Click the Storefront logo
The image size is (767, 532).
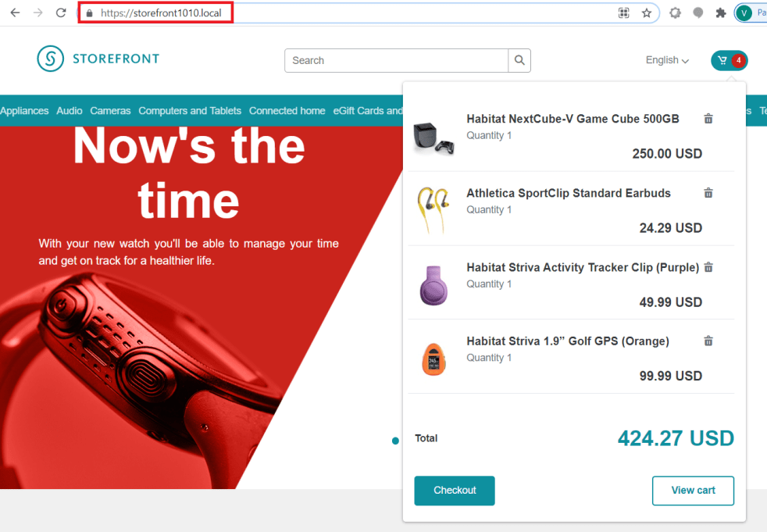click(x=98, y=59)
